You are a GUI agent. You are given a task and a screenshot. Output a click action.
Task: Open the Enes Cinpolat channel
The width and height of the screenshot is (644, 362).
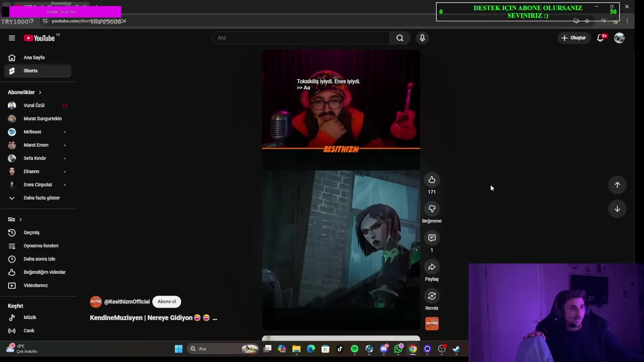[38, 185]
